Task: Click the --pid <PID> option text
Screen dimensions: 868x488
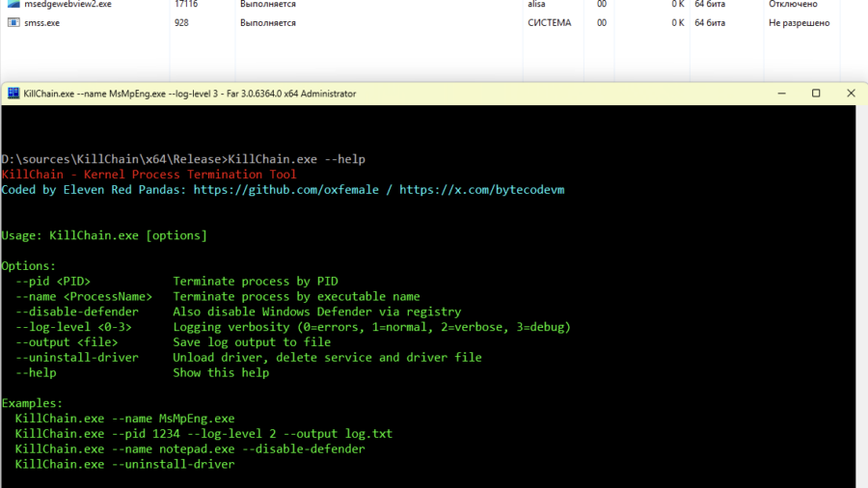Action: point(53,281)
